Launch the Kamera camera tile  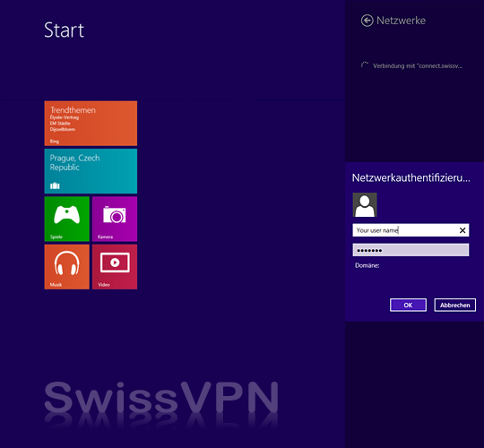115,219
